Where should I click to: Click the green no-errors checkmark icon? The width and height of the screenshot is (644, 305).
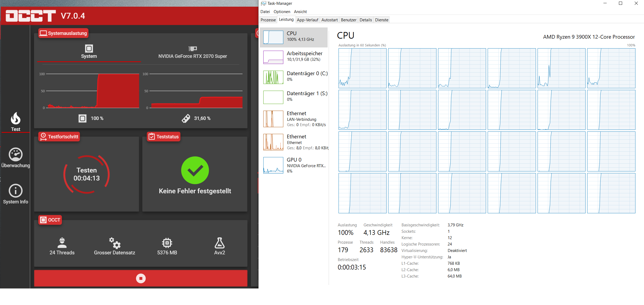pyautogui.click(x=195, y=170)
